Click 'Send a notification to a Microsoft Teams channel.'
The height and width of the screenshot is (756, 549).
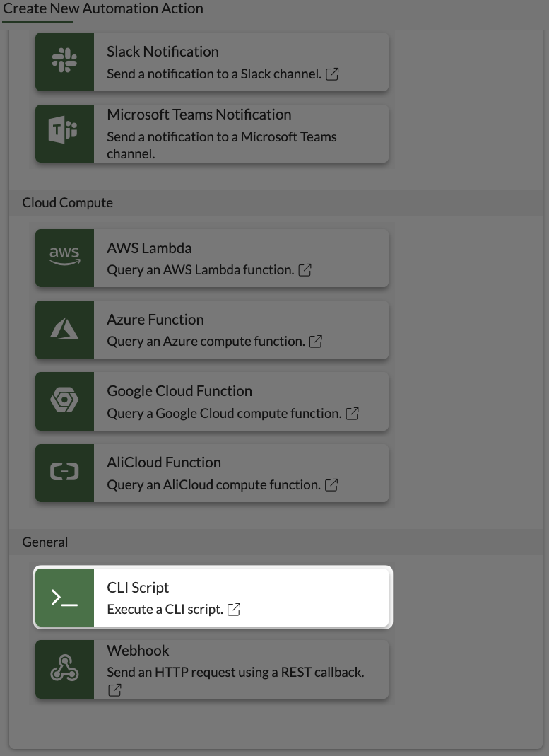pyautogui.click(x=222, y=145)
